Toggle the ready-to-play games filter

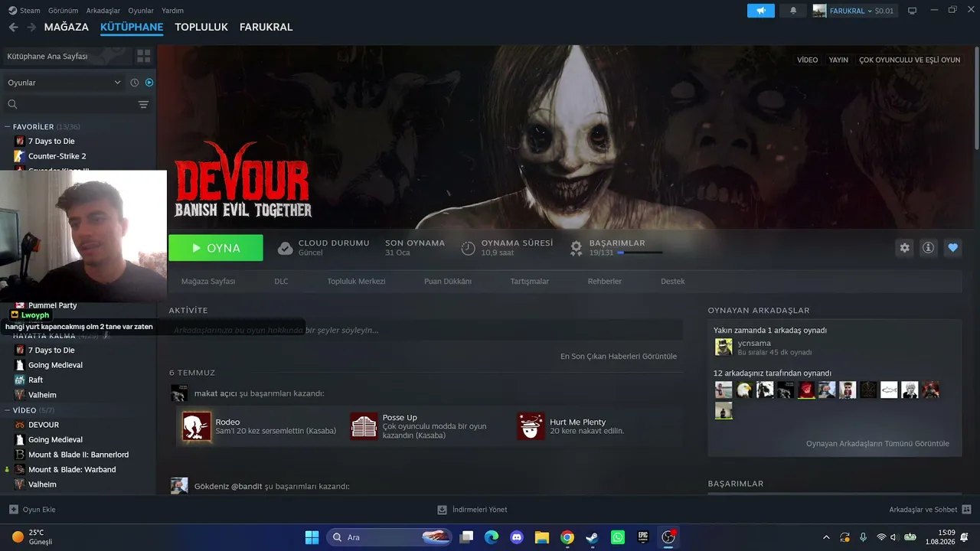pyautogui.click(x=149, y=83)
